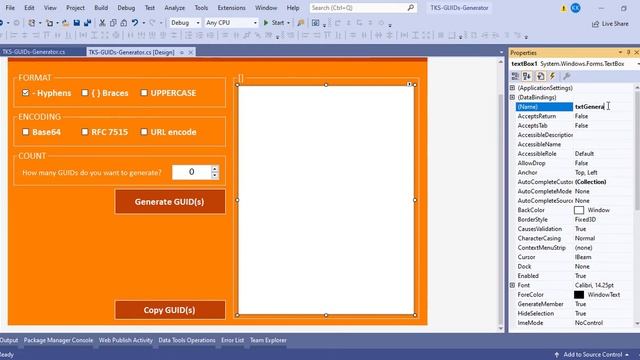The image size is (640, 360).
Task: Click the Add to Source Control arrow icon
Action: click(556, 355)
